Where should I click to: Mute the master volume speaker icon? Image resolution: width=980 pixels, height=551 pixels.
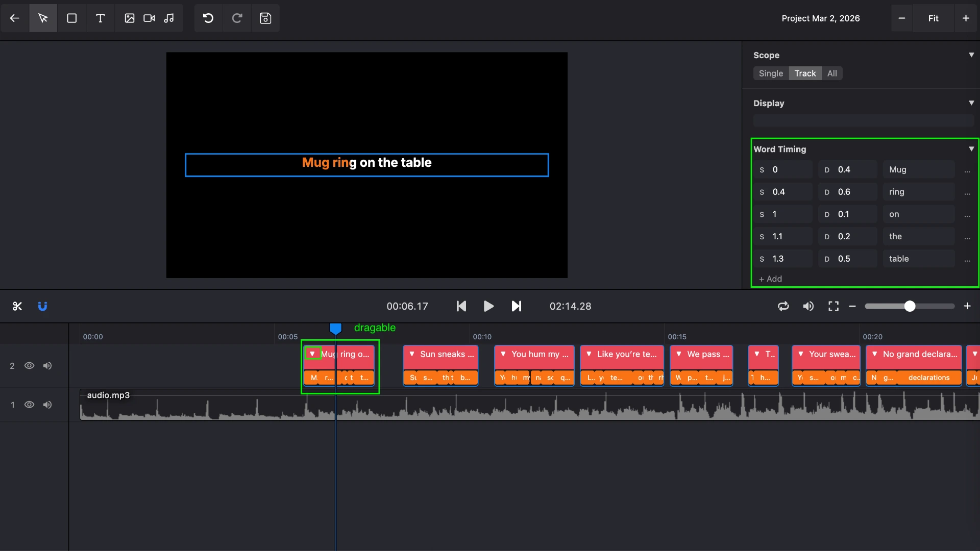point(808,306)
